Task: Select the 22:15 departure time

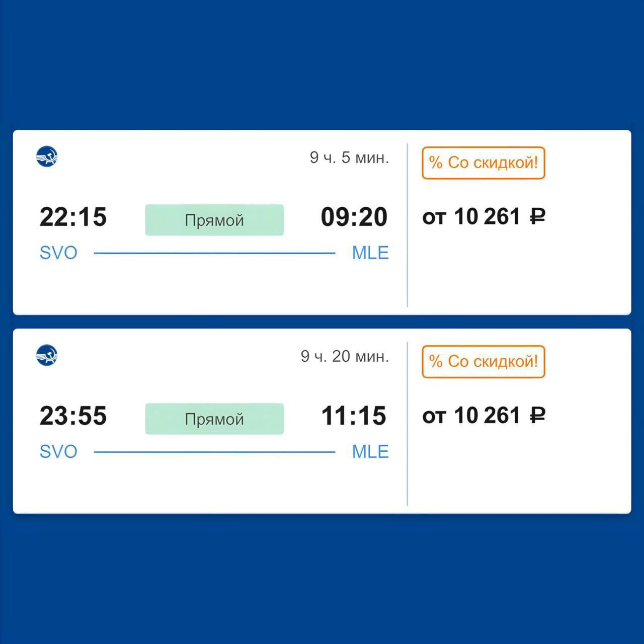Action: (x=73, y=217)
